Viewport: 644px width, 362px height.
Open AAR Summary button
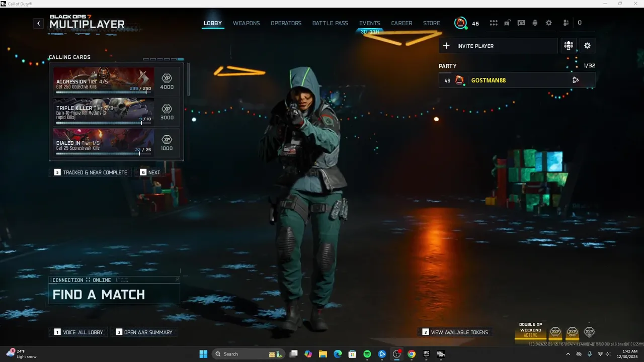tap(144, 332)
